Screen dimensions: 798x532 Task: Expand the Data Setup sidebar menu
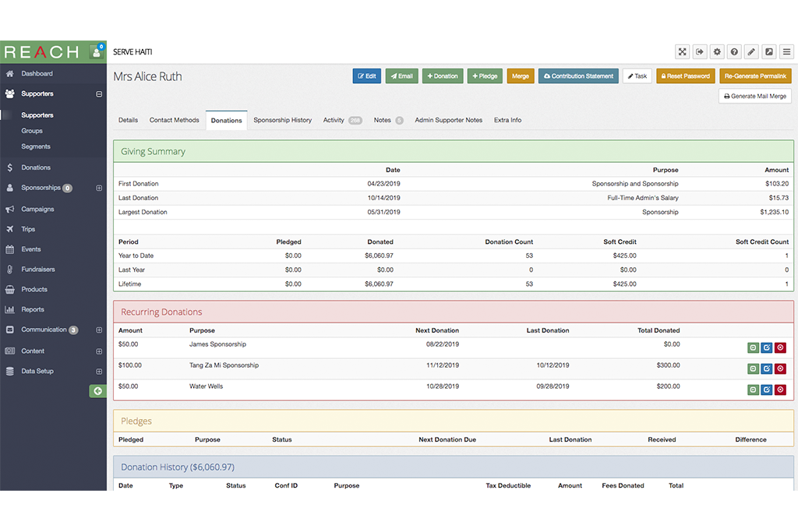99,372
